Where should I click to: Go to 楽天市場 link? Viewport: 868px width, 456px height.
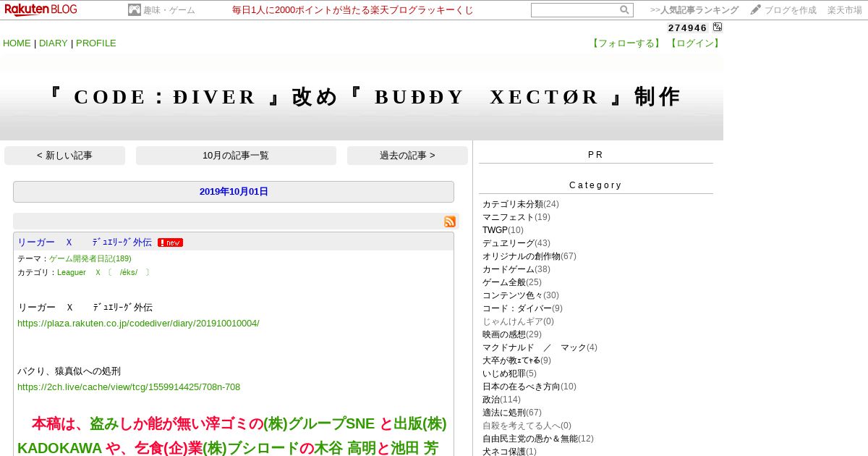coord(845,10)
